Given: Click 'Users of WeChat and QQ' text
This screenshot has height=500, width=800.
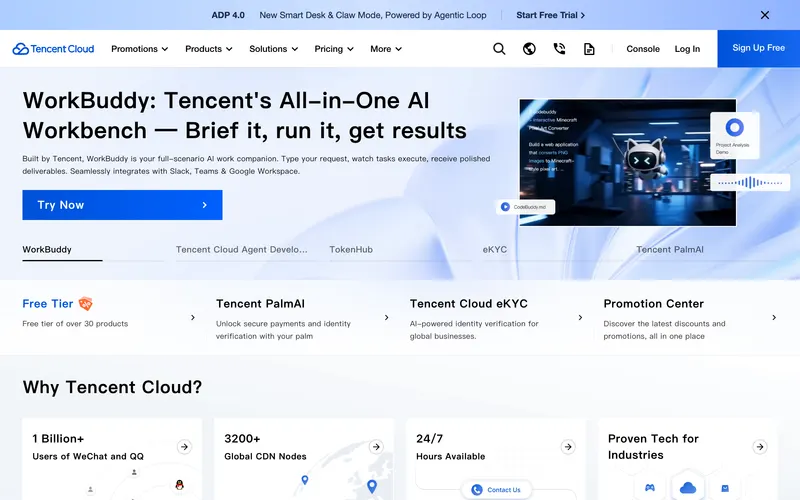Looking at the screenshot, I should click(x=88, y=456).
